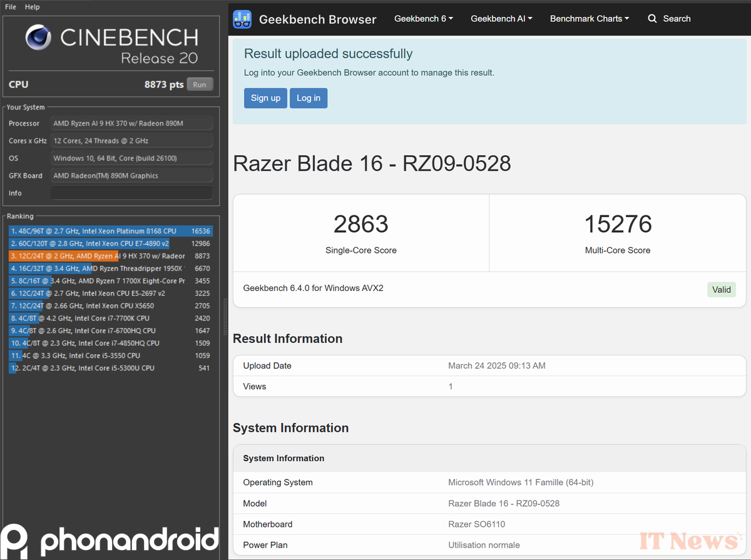Select ranking row Ryzen Threadripper 1950X
Viewport: 751px width, 560px height.
(x=111, y=268)
